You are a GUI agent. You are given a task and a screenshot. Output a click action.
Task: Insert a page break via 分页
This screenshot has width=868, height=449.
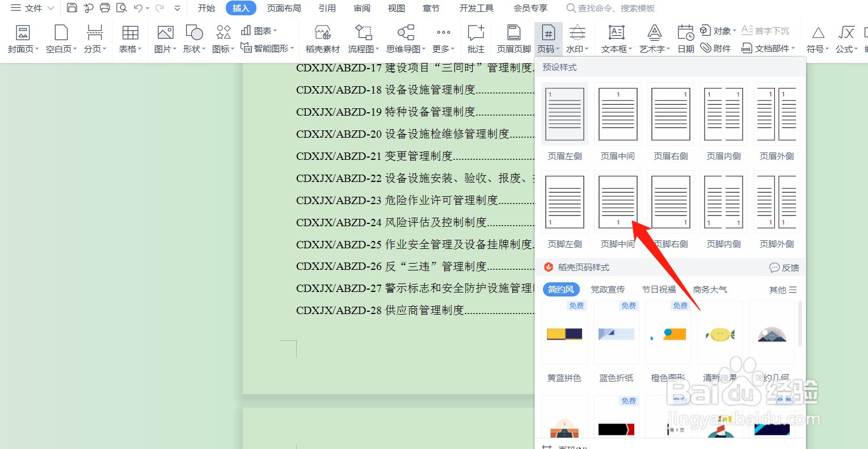(95, 39)
